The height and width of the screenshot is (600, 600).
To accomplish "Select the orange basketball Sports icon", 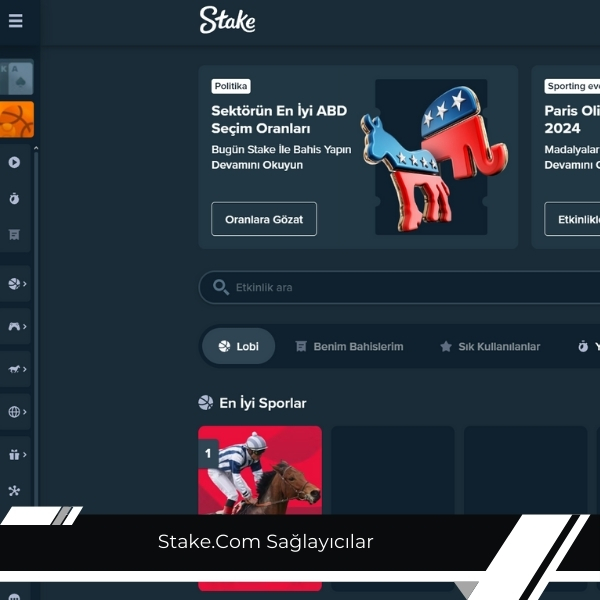I will [x=16, y=119].
